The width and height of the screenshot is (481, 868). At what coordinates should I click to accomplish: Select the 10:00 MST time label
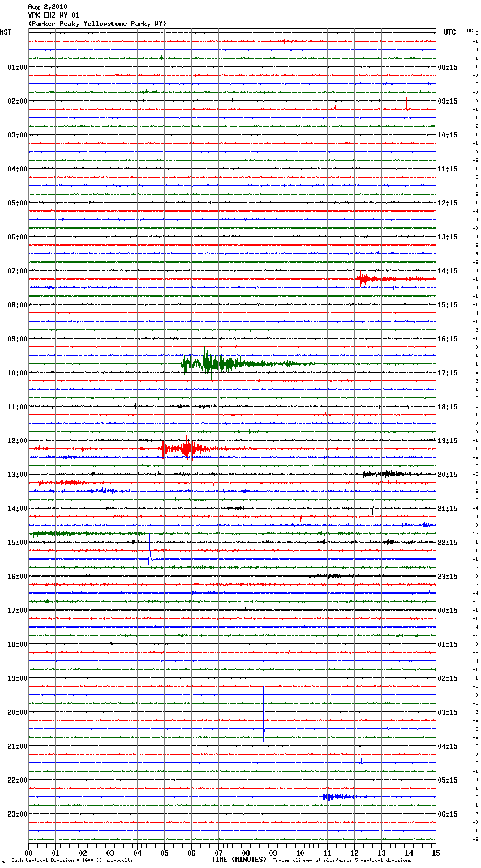[x=18, y=373]
